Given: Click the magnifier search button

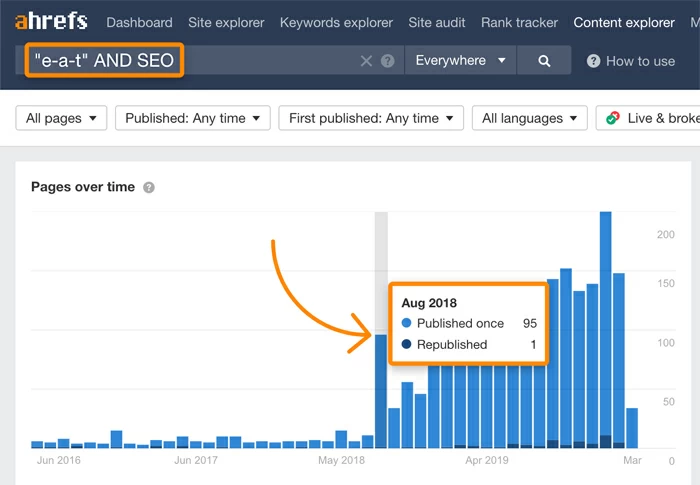Looking at the screenshot, I should 544,61.
